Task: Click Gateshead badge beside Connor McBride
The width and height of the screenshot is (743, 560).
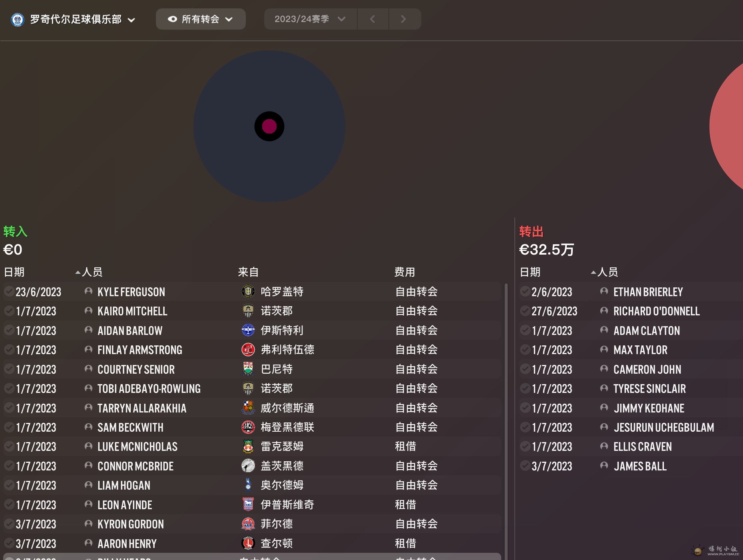Action: [248, 466]
